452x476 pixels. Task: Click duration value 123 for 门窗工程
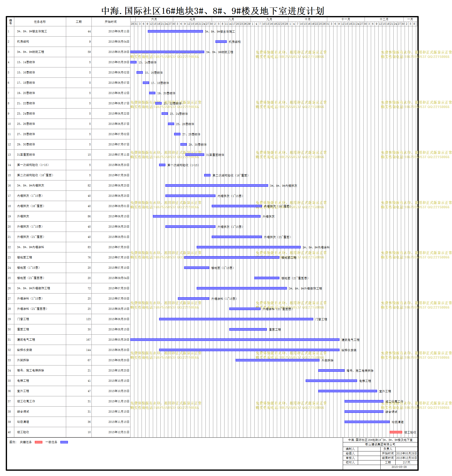click(x=88, y=319)
